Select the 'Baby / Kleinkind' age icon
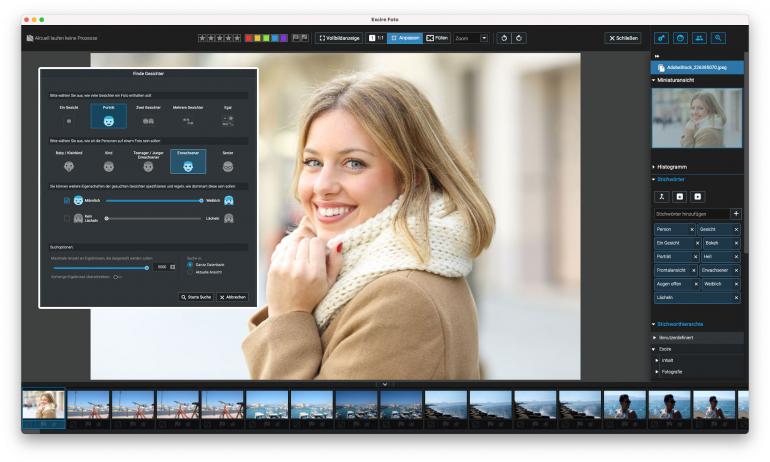The height and width of the screenshot is (462, 770). point(69,166)
